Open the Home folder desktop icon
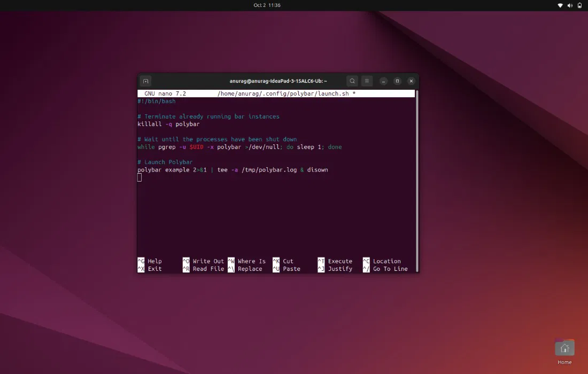Image resolution: width=588 pixels, height=374 pixels. [564, 349]
